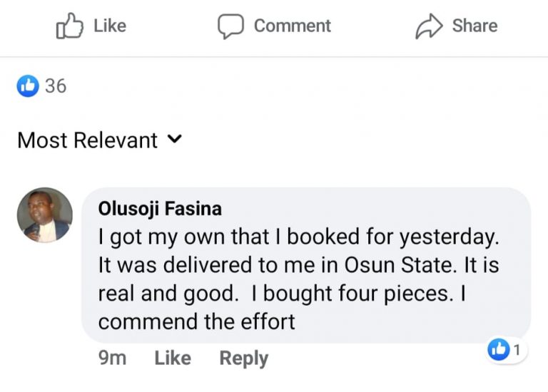Expand the chevron next to Most Relevant

coord(174,140)
